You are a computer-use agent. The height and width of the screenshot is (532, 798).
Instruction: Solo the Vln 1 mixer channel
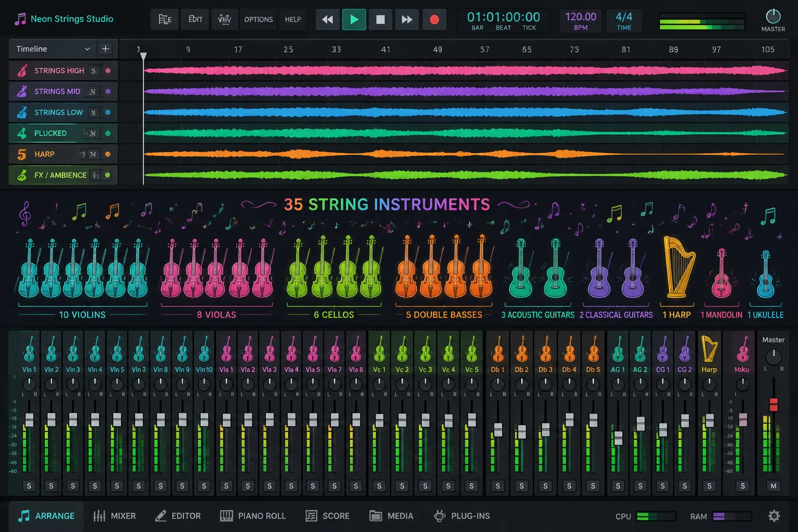click(x=29, y=486)
